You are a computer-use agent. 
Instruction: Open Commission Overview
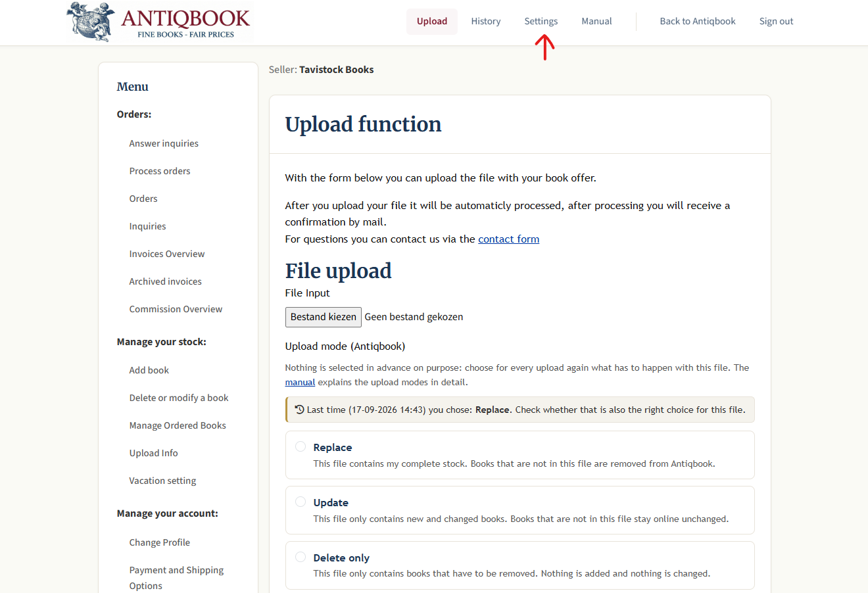click(x=176, y=309)
